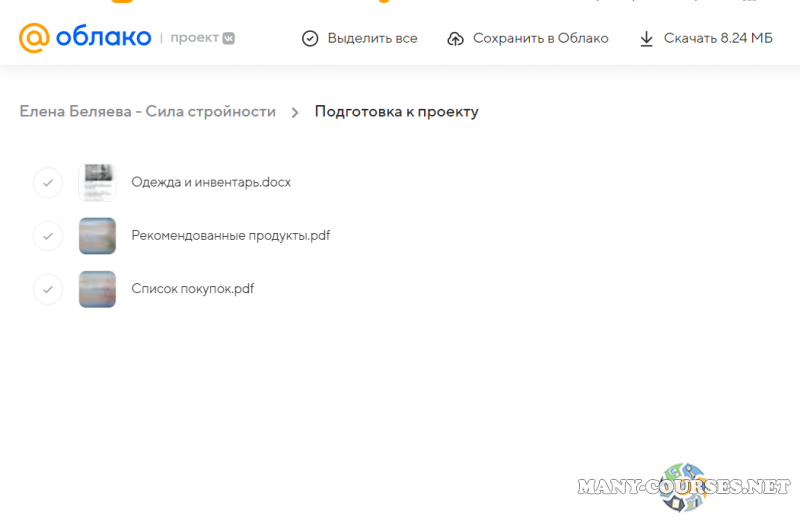Image resolution: width=800 pixels, height=520 pixels.
Task: Click the orange @ Облако logo icon
Action: [33, 38]
